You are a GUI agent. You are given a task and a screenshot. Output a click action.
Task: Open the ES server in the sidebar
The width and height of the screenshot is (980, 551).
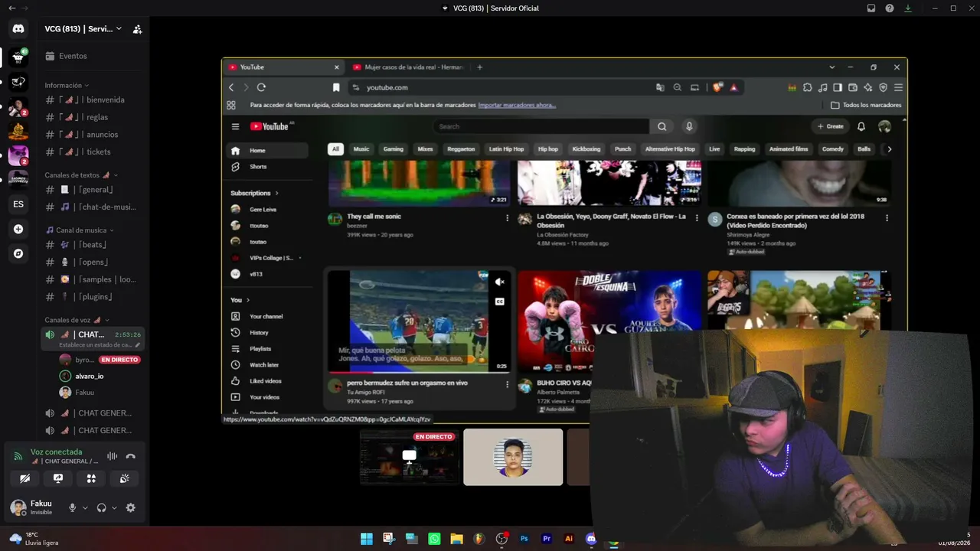point(18,204)
